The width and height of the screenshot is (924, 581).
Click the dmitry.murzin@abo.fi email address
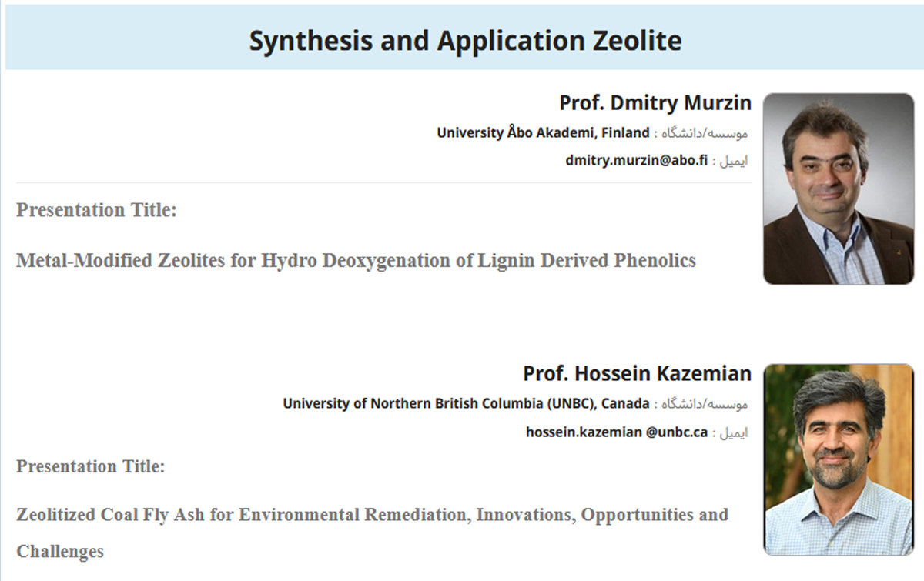[636, 161]
